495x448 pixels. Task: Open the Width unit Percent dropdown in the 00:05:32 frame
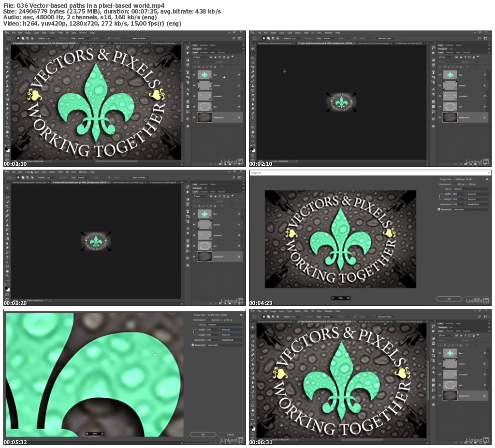click(232, 330)
